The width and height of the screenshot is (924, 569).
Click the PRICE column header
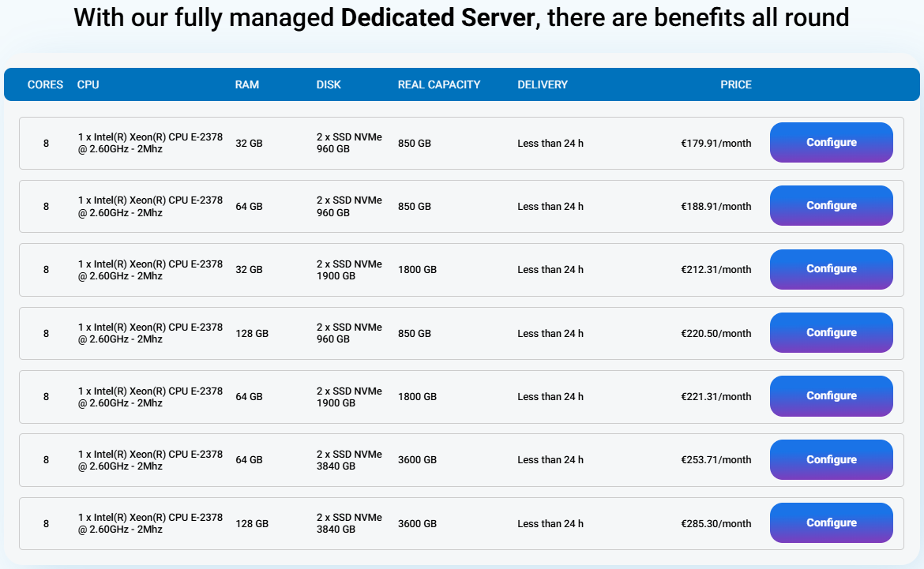[x=735, y=84]
